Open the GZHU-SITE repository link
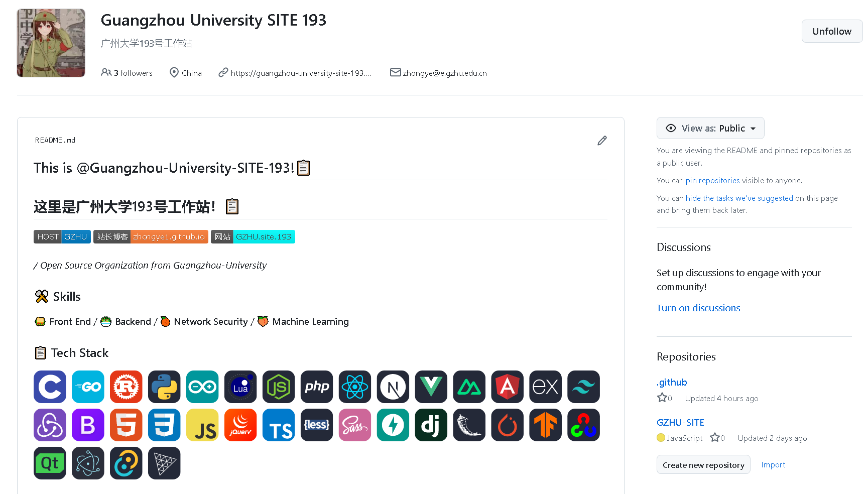Screen dimensions: 868x494 pyautogui.click(x=680, y=423)
